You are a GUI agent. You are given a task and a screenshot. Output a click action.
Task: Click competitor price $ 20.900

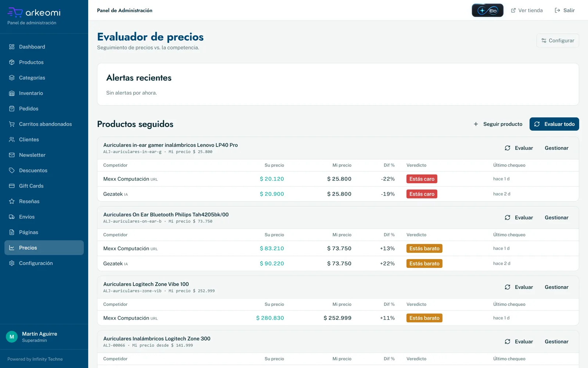[272, 194]
